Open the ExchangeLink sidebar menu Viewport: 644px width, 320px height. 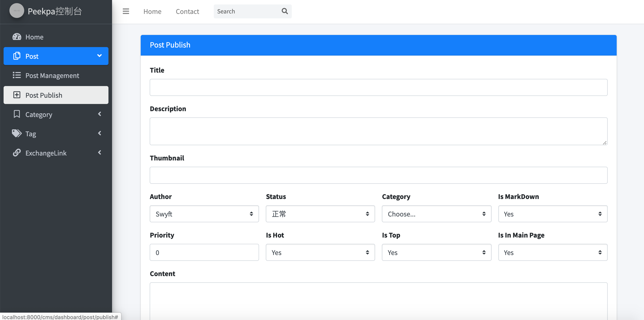pyautogui.click(x=56, y=153)
